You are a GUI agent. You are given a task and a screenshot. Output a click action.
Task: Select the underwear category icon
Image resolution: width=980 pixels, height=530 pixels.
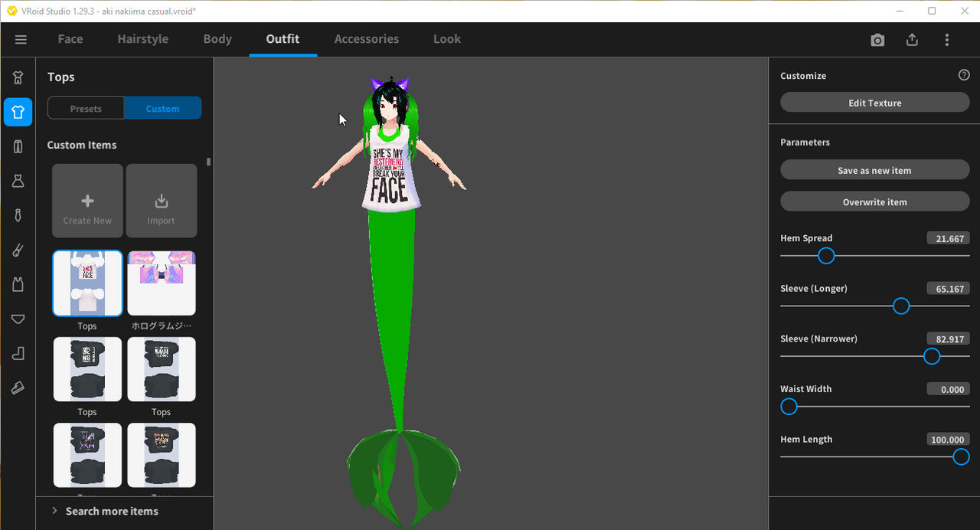(x=18, y=319)
